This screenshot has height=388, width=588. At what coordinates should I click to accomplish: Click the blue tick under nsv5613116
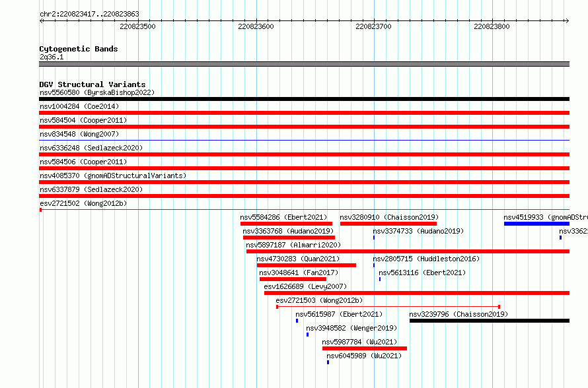(380, 279)
